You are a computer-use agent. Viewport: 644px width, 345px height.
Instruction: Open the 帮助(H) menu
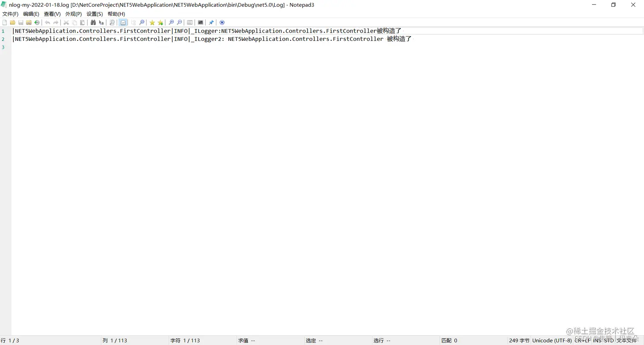pyautogui.click(x=116, y=14)
